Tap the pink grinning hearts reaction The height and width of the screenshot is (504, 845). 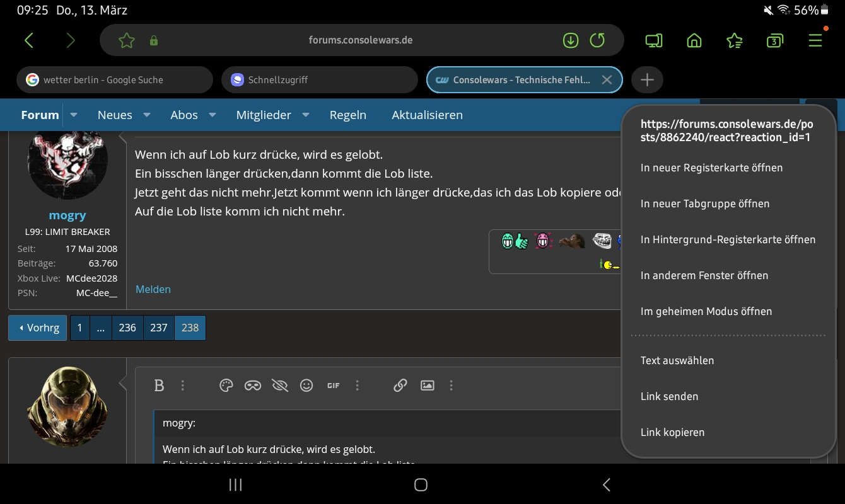[543, 241]
